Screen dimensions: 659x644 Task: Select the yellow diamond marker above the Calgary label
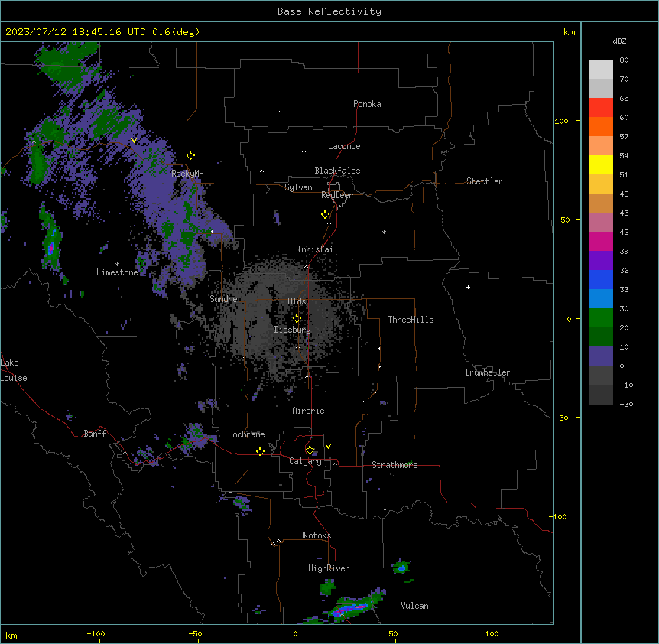pos(310,450)
